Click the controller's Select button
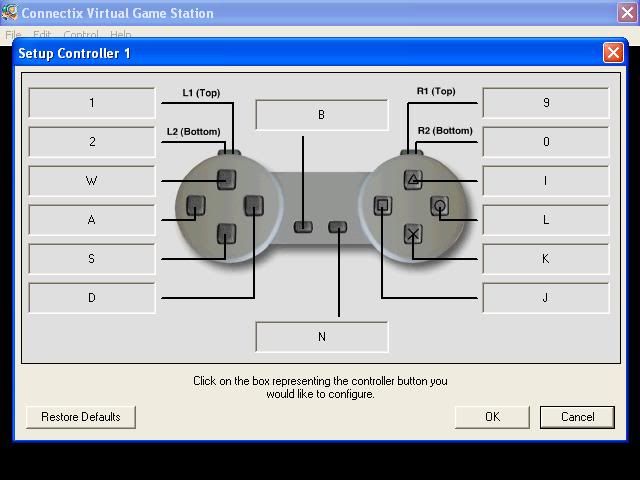640x480 pixels. (x=303, y=227)
